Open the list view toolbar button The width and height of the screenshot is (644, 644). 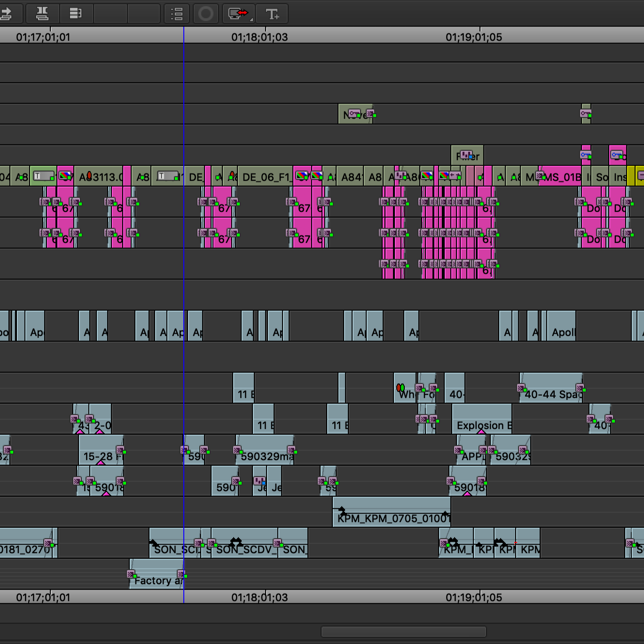[x=177, y=14]
